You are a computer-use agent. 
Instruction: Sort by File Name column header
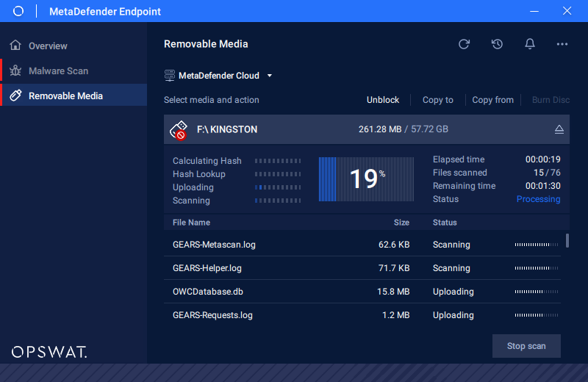191,223
